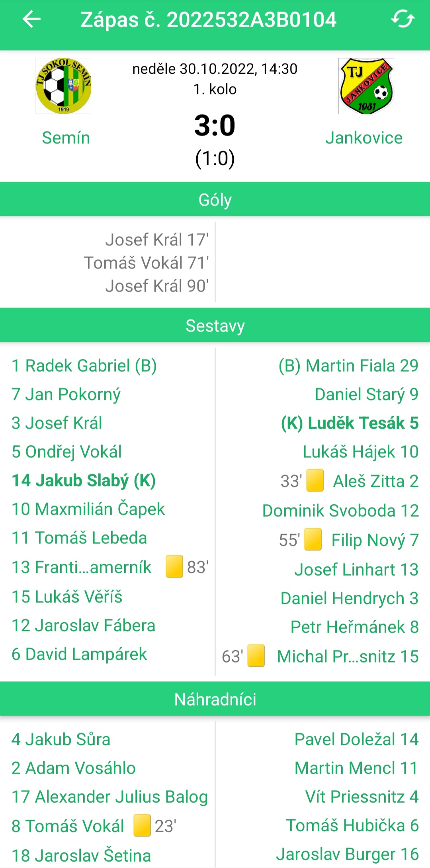The width and height of the screenshot is (430, 868).
Task: Tap Filip Nový's yellow card icon
Action: [x=313, y=539]
